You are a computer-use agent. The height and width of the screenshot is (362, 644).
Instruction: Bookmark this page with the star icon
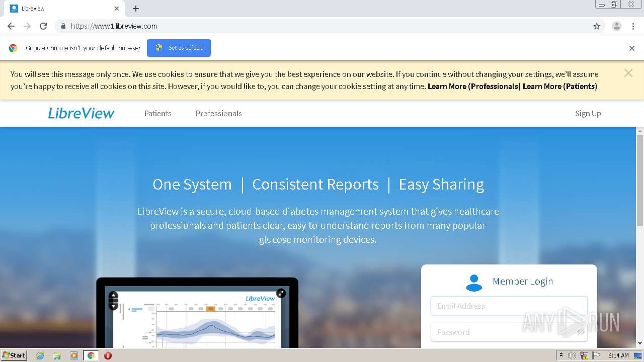[597, 26]
